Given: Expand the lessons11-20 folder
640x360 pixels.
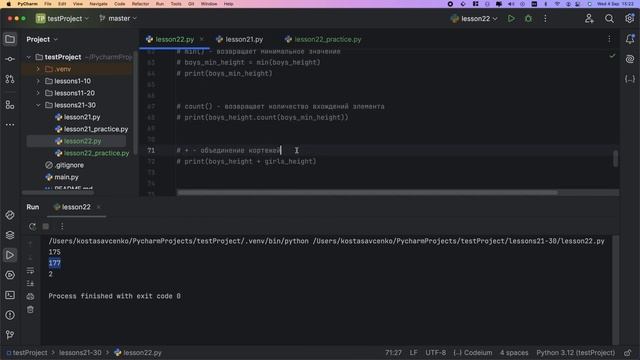Looking at the screenshot, I should (x=38, y=93).
